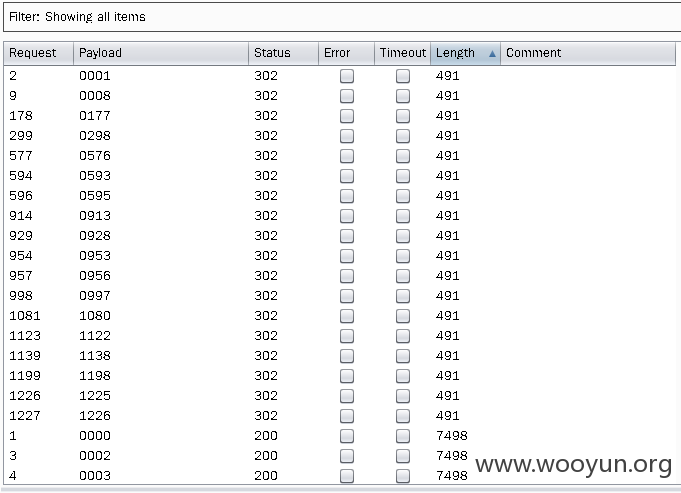Image resolution: width=681 pixels, height=493 pixels.
Task: Click request number 178
Action: click(x=21, y=116)
